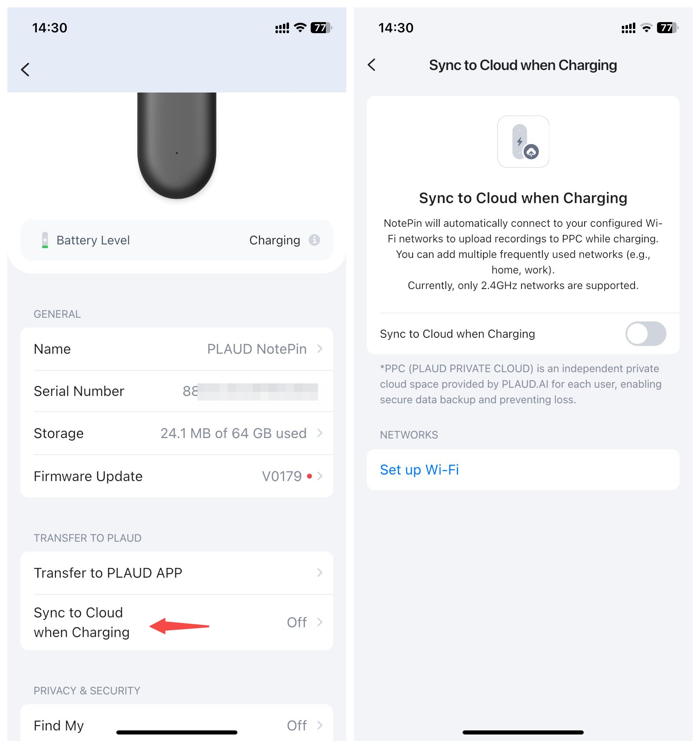The height and width of the screenshot is (748, 700).
Task: Tap the Wi-Fi status icon on left screen
Action: click(300, 28)
